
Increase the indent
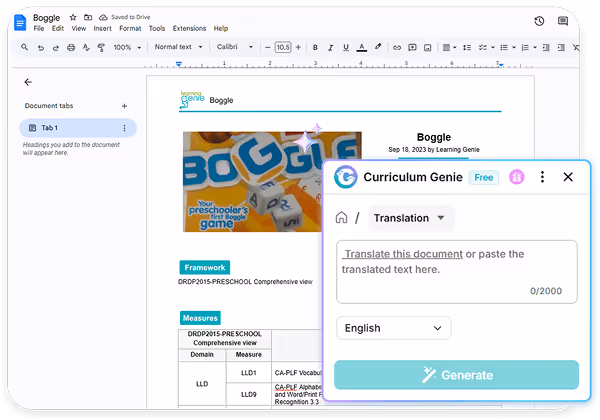[x=561, y=47]
